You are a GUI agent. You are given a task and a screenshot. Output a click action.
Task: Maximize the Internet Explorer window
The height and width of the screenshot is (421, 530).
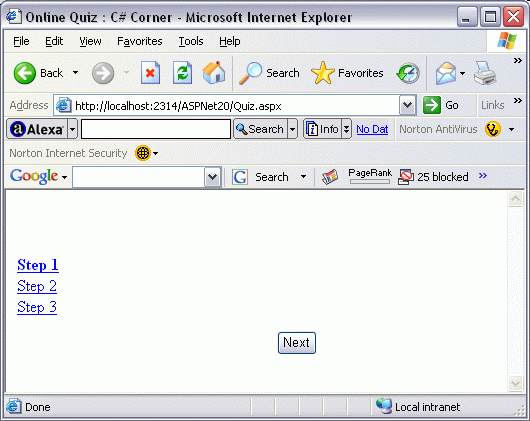click(490, 16)
